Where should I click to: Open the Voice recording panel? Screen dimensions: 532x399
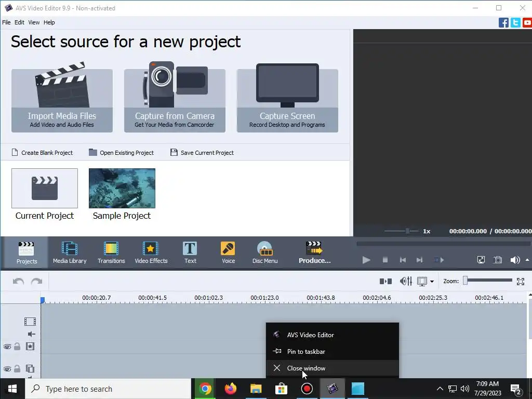pyautogui.click(x=228, y=253)
